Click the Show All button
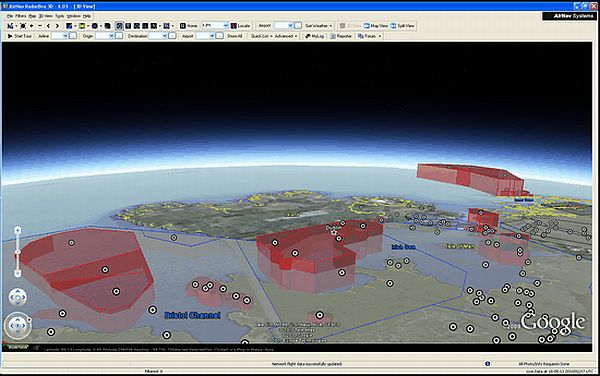The height and width of the screenshot is (376, 600). (x=235, y=36)
